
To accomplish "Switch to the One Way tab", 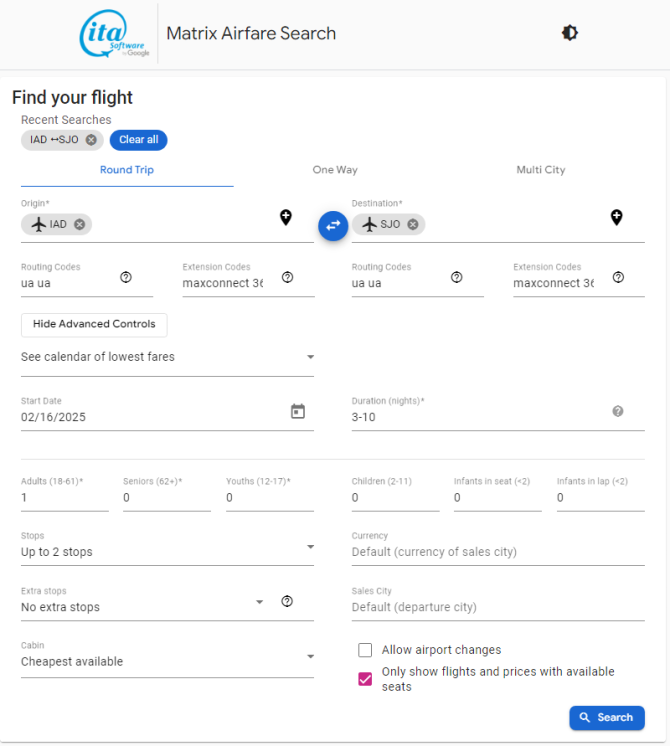I will (335, 170).
